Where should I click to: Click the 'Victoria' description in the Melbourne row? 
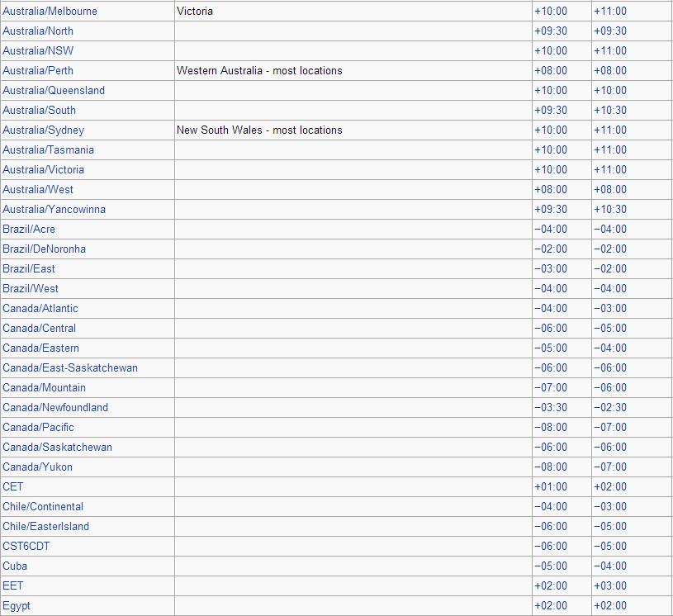coord(195,12)
